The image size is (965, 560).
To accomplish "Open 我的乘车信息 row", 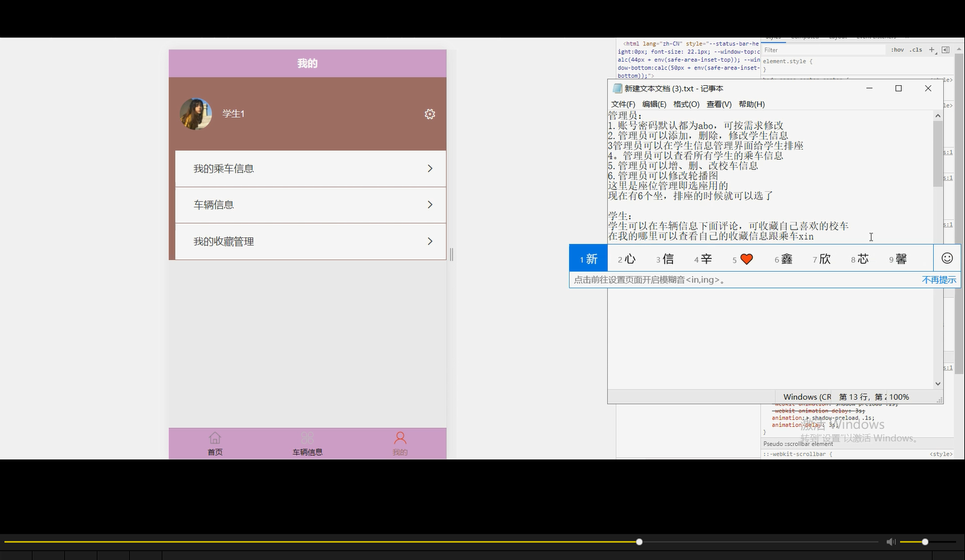I will coord(311,169).
